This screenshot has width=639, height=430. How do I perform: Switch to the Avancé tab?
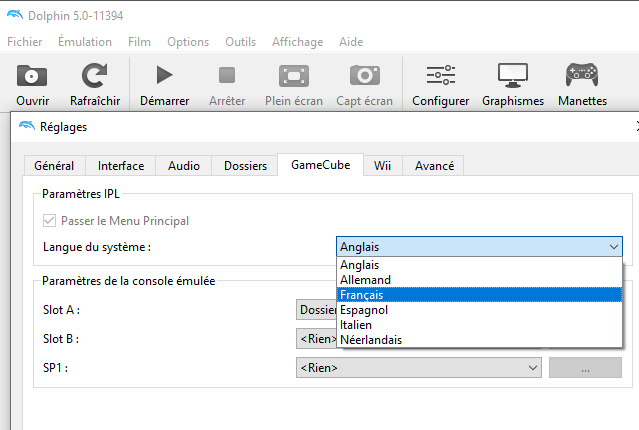coord(434,166)
